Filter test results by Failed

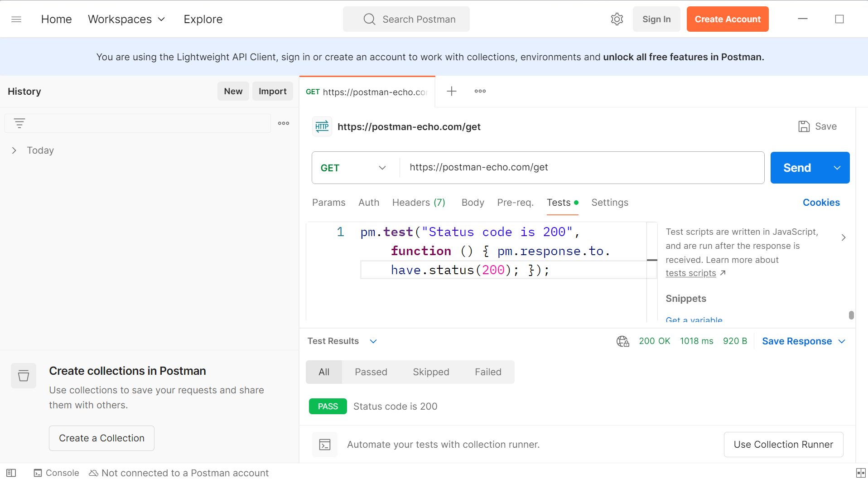click(487, 372)
